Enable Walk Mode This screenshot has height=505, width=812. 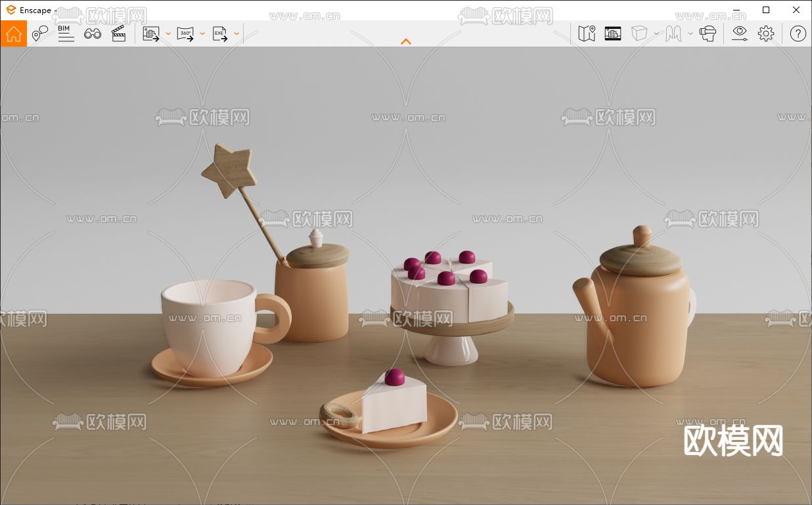coord(673,33)
